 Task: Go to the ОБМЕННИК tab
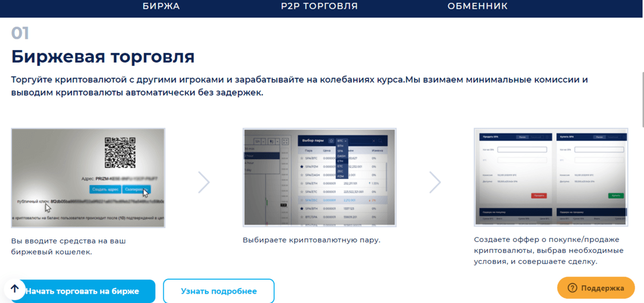[x=478, y=6]
